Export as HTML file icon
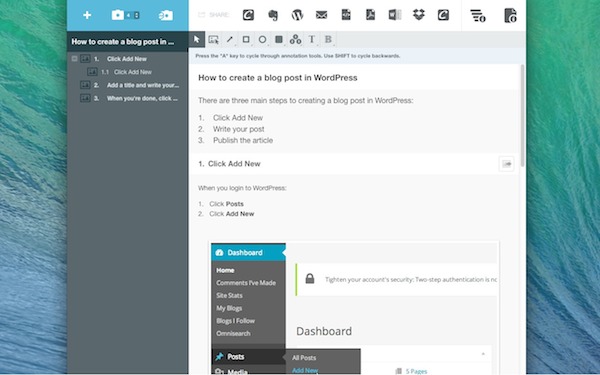The image size is (600, 375). pos(346,15)
